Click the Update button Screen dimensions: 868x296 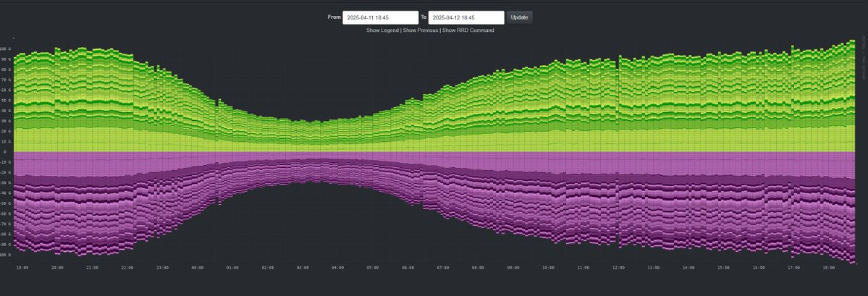(x=519, y=17)
